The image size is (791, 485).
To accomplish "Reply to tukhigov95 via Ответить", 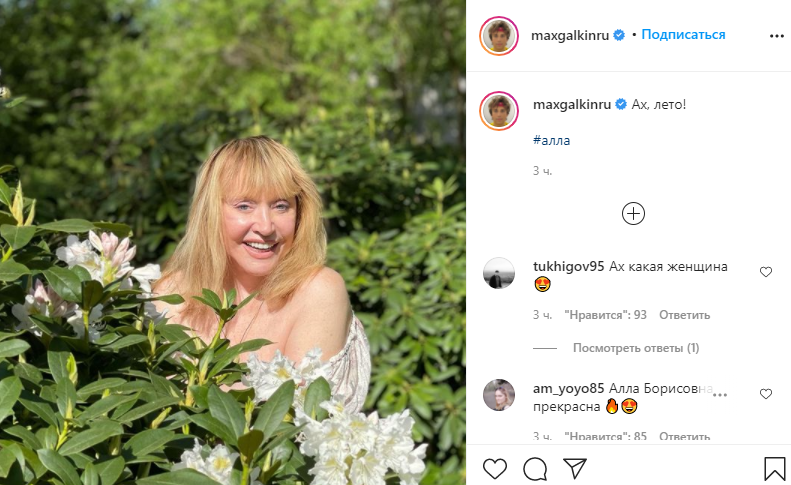I will tap(684, 315).
